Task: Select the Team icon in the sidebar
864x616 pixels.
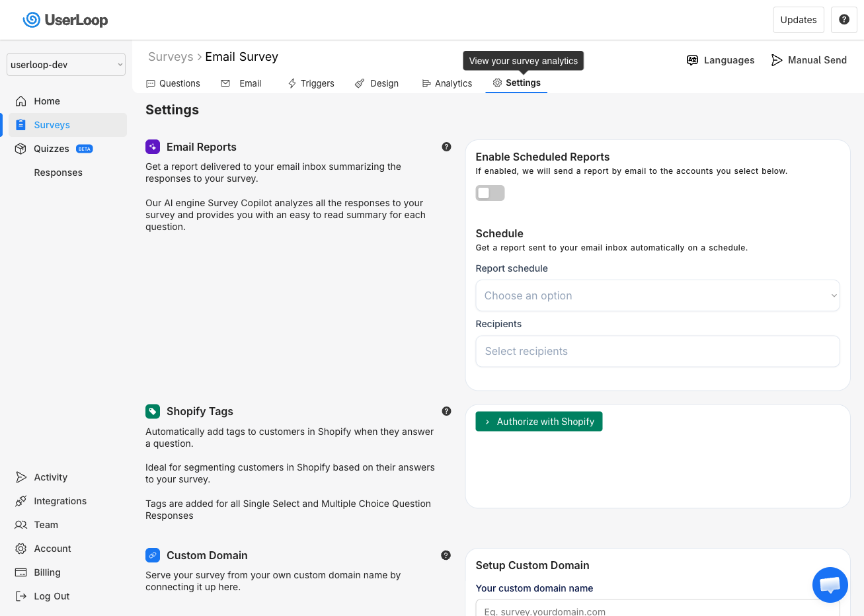Action: (x=20, y=525)
